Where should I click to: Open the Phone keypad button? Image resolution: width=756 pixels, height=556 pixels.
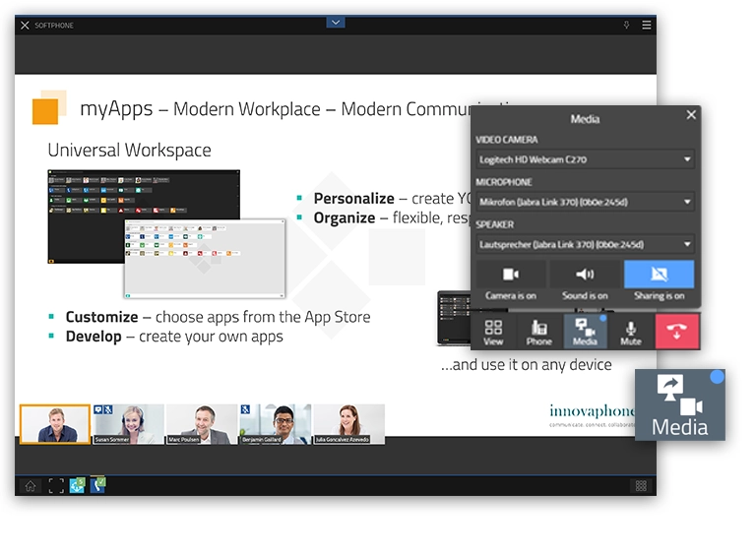[539, 332]
